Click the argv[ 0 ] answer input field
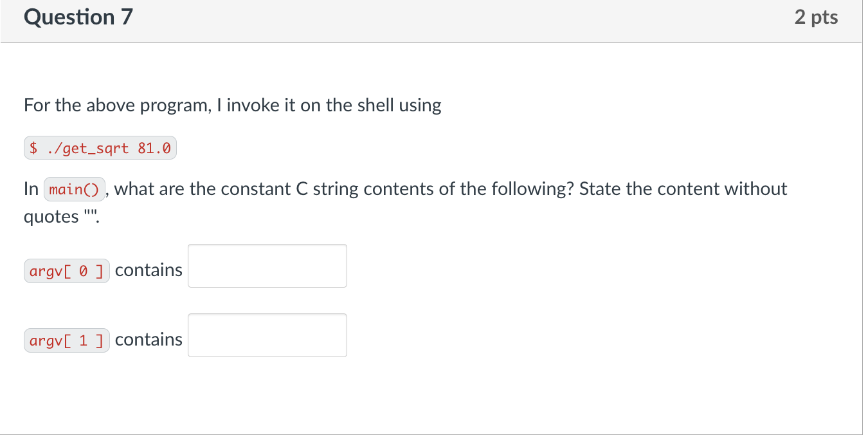Screen dimensions: 868x435 (267, 266)
